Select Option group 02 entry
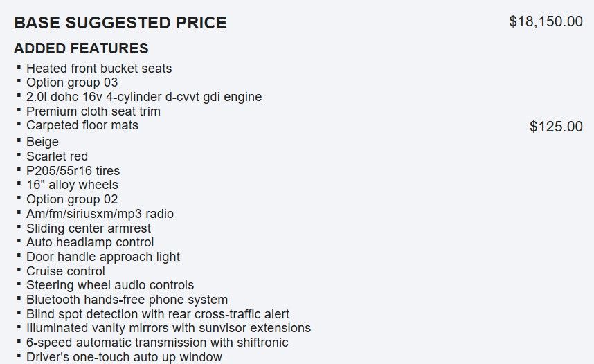The height and width of the screenshot is (364, 594). pos(72,199)
